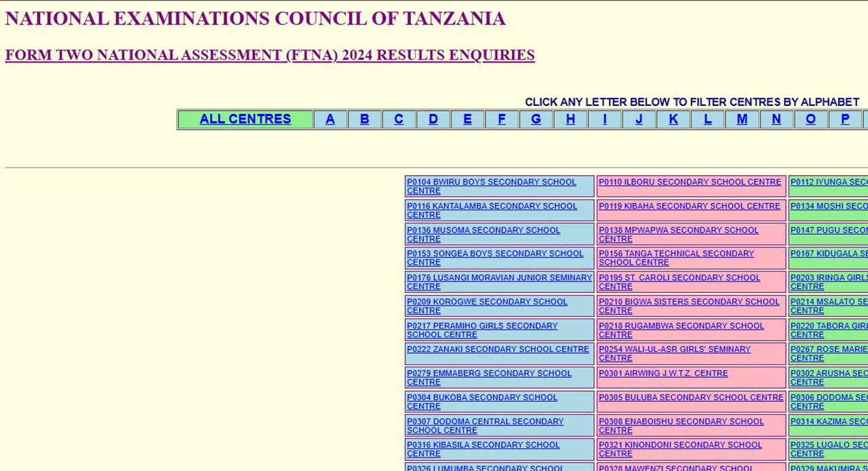Filter centres starting with letter G

coord(536,119)
